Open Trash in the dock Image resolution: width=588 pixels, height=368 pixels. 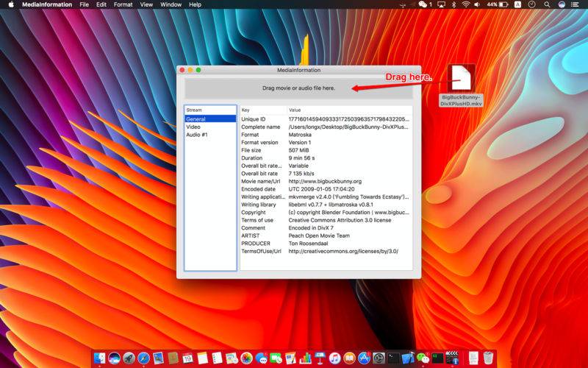[x=488, y=358]
